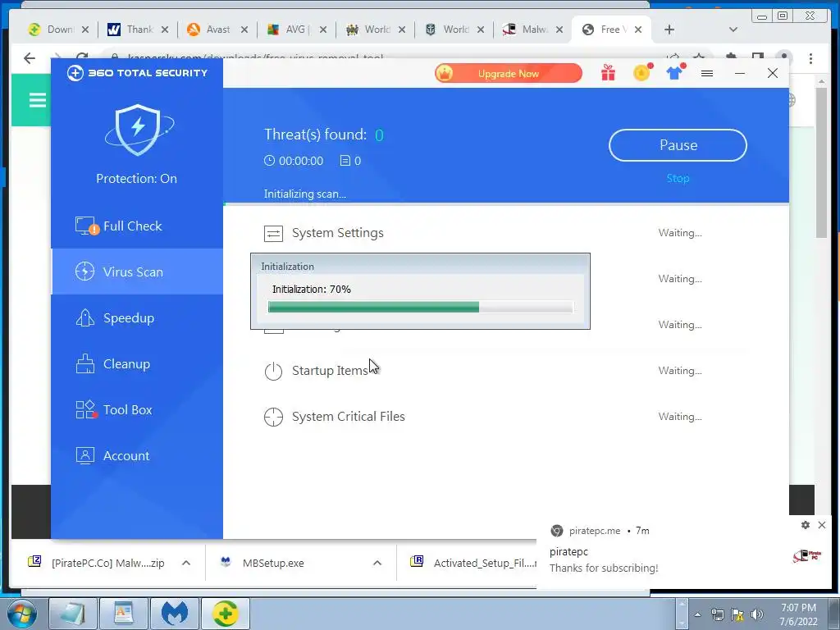Viewport: 840px width, 630px height.
Task: Click the Startup Items row label
Action: coord(330,371)
